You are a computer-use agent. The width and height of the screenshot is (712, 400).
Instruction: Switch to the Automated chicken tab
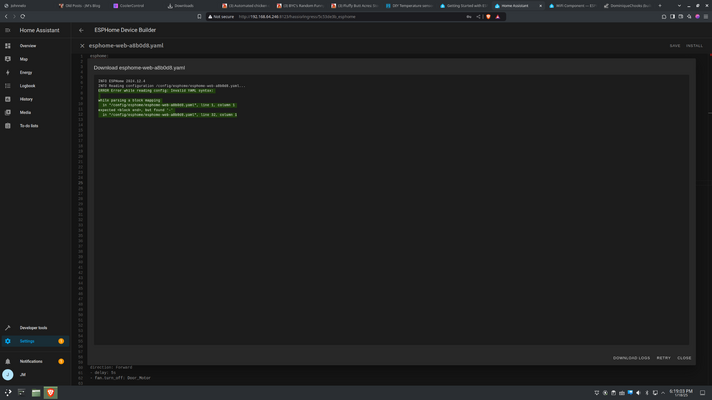pyautogui.click(x=247, y=6)
